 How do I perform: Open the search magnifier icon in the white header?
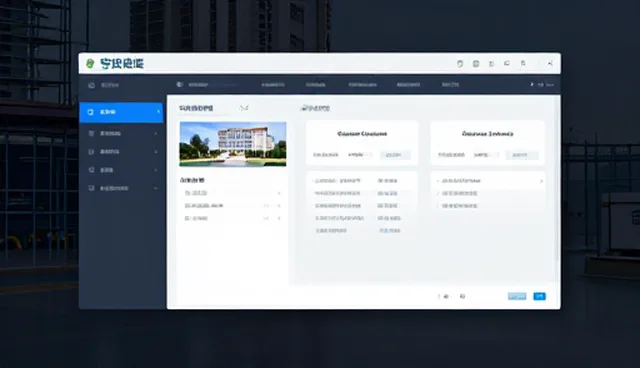tap(523, 63)
